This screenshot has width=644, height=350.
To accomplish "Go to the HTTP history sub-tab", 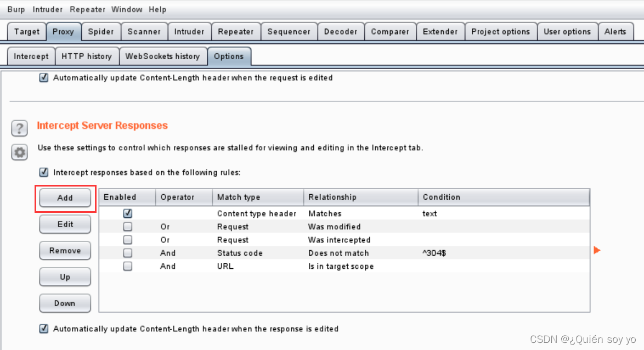I will [x=86, y=57].
